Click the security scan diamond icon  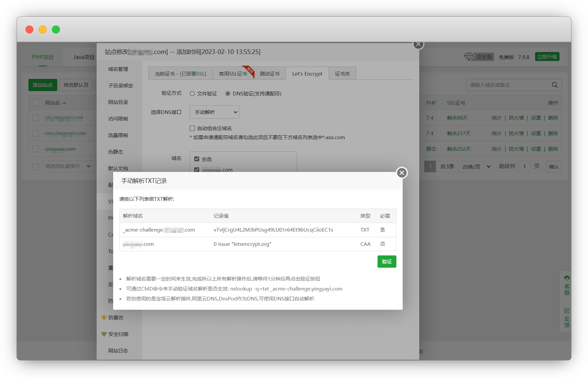(x=104, y=334)
